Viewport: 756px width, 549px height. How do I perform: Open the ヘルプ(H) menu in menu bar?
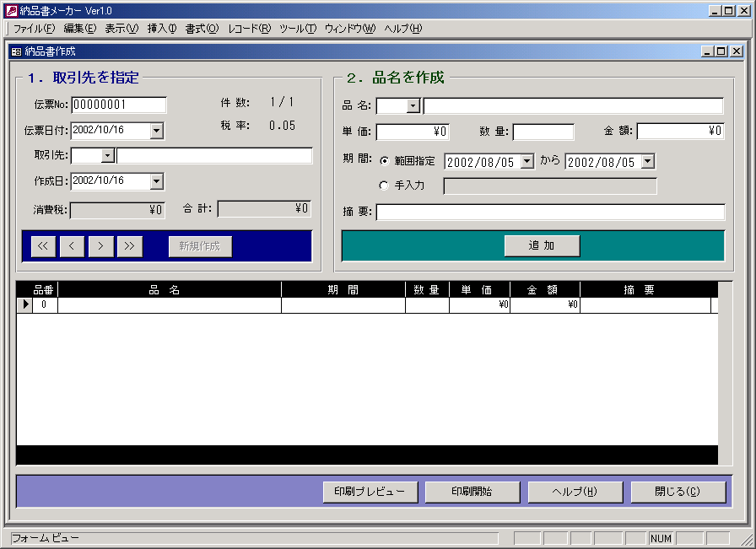403,29
